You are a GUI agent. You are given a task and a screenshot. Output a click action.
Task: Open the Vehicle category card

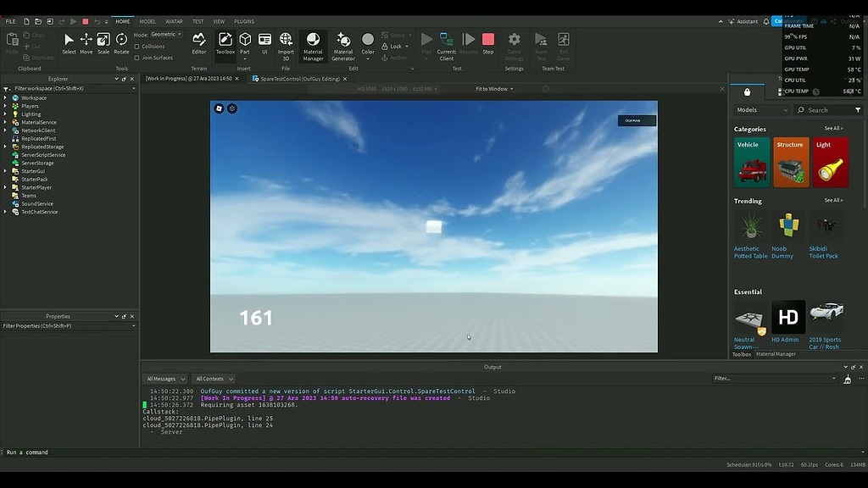[752, 162]
